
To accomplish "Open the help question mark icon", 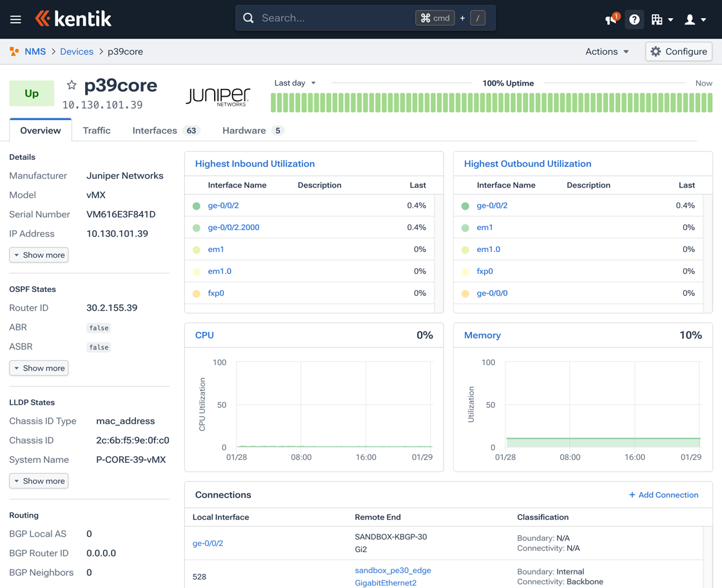I will point(634,19).
